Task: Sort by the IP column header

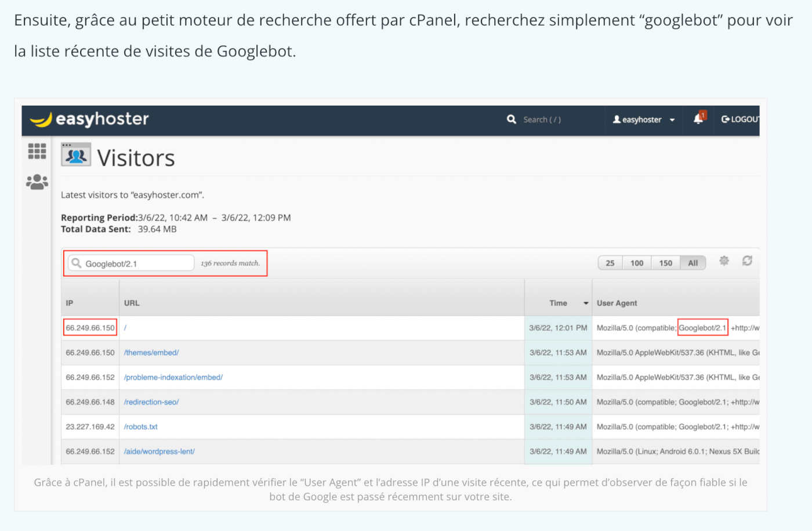Action: click(x=70, y=303)
